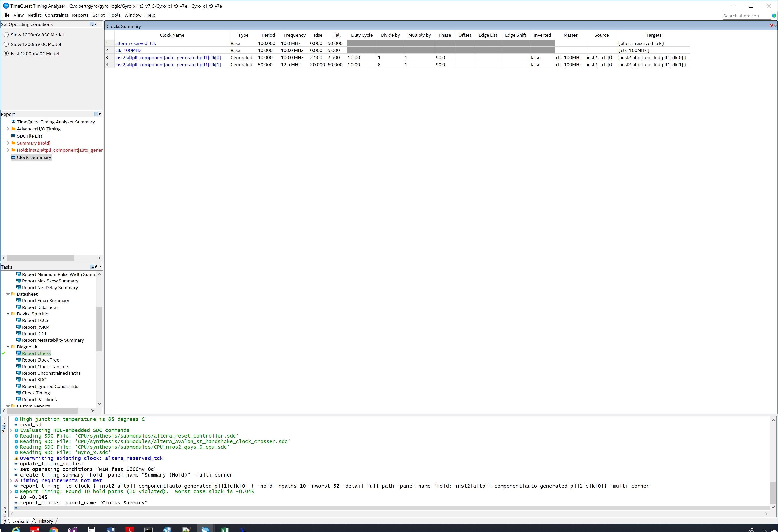778x532 pixels.
Task: Click the TimeQuest Timing Analyzer Summary report icon
Action: [x=13, y=122]
